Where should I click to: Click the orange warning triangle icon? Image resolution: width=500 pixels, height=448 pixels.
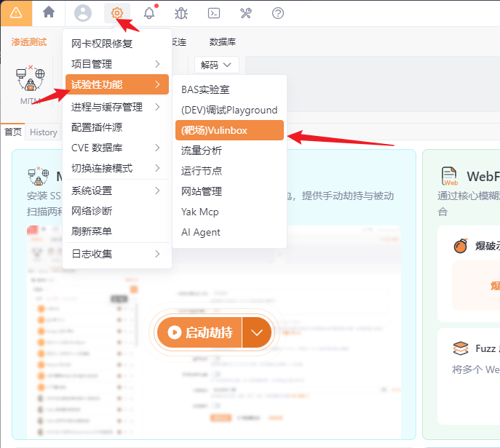[16, 13]
